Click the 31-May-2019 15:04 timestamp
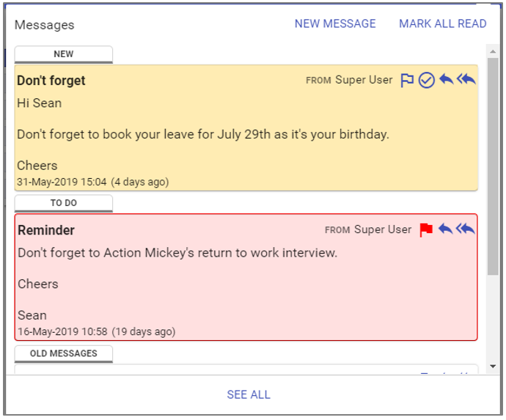The image size is (506, 420). click(x=62, y=182)
